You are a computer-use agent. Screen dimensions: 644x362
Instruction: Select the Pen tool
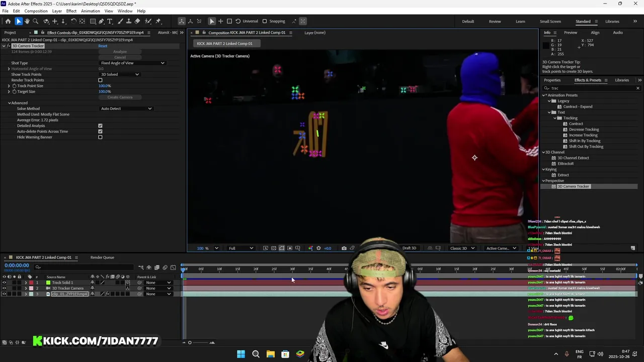(x=101, y=21)
